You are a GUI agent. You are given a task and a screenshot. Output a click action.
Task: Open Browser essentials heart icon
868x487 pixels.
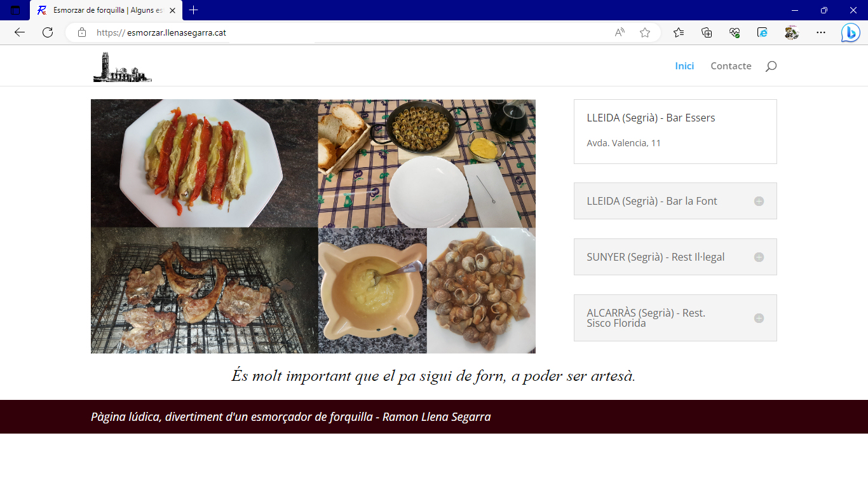[735, 32]
